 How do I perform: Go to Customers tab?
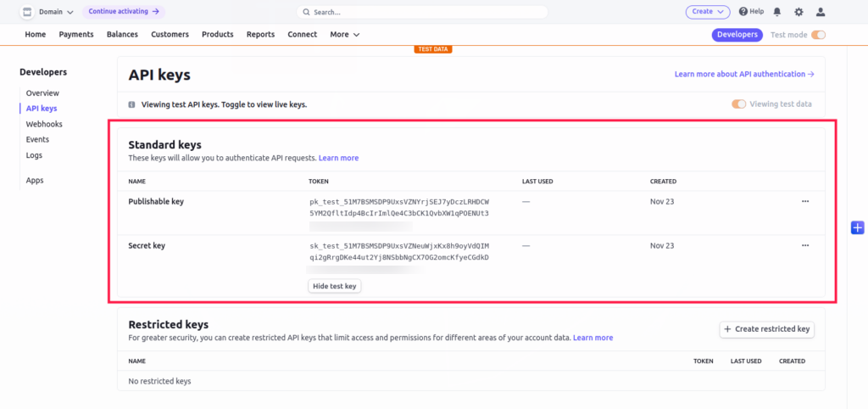[x=170, y=34]
